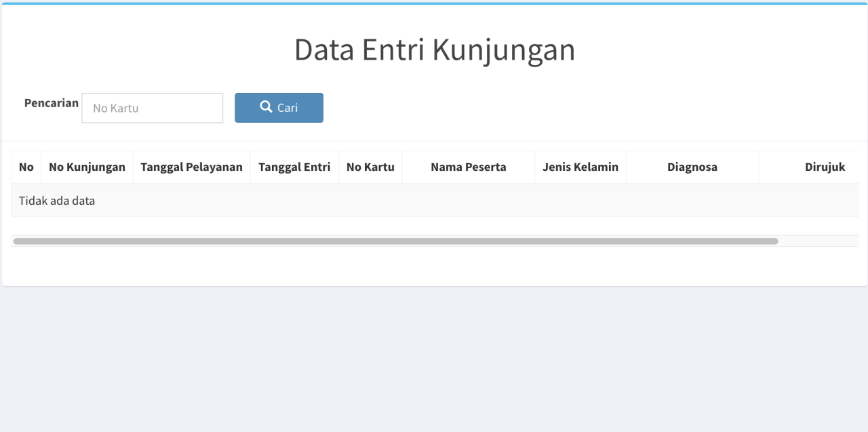
Task: Select the Tanggal Entri column header
Action: tap(294, 167)
